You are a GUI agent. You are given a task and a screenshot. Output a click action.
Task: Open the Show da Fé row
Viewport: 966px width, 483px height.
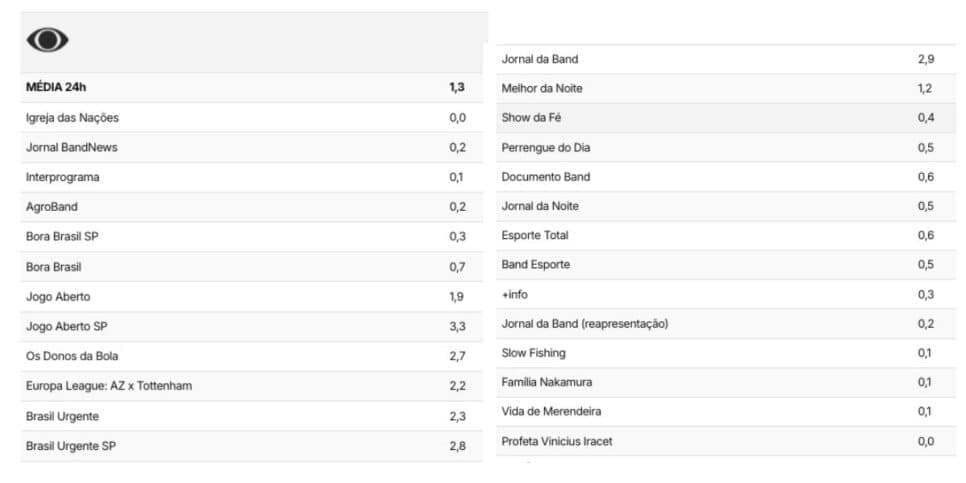pos(726,118)
